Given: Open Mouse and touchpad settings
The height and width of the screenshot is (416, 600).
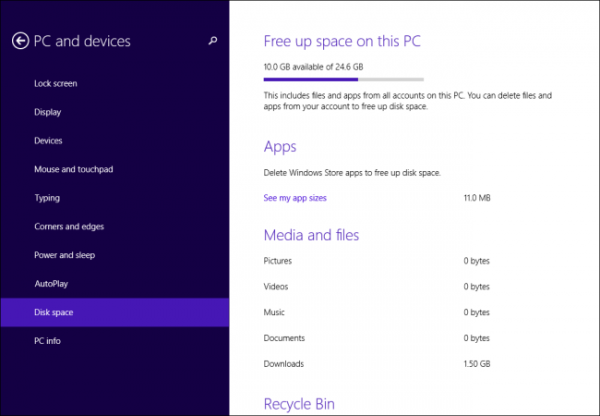Looking at the screenshot, I should [x=74, y=170].
